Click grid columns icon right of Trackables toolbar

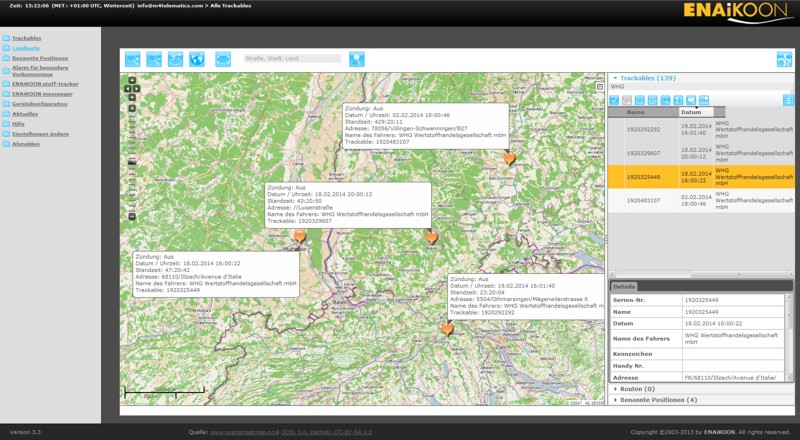tap(788, 101)
